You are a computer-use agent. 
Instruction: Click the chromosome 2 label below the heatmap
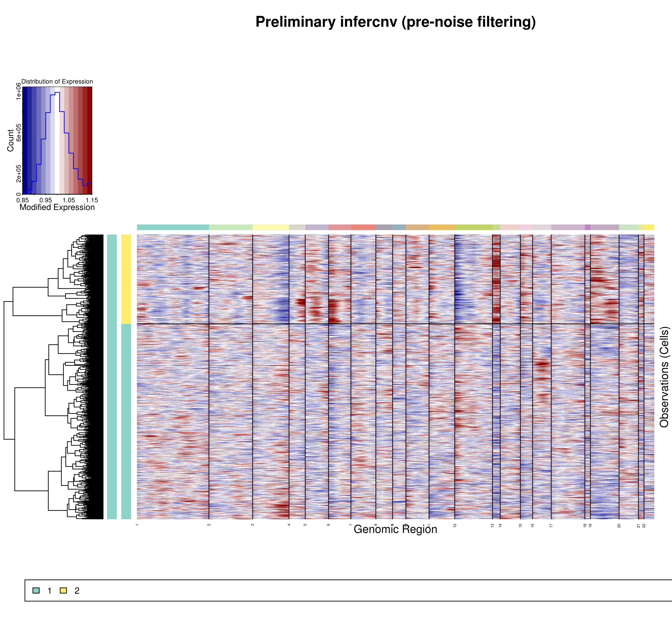click(209, 525)
